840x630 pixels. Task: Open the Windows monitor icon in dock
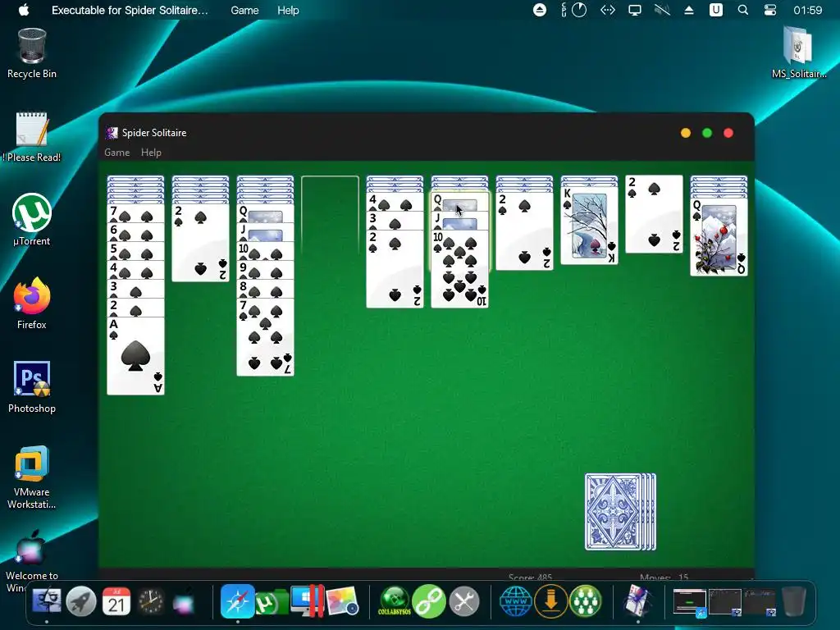(307, 601)
